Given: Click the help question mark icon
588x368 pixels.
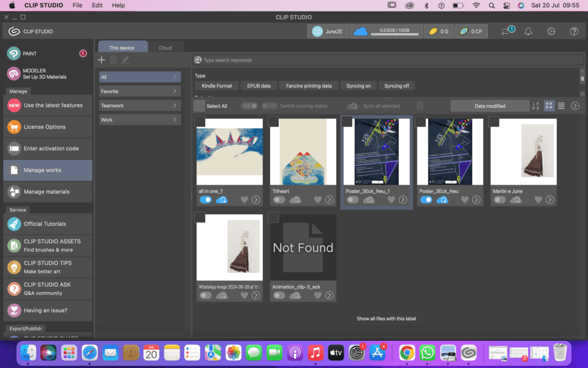Looking at the screenshot, I should coord(574,31).
